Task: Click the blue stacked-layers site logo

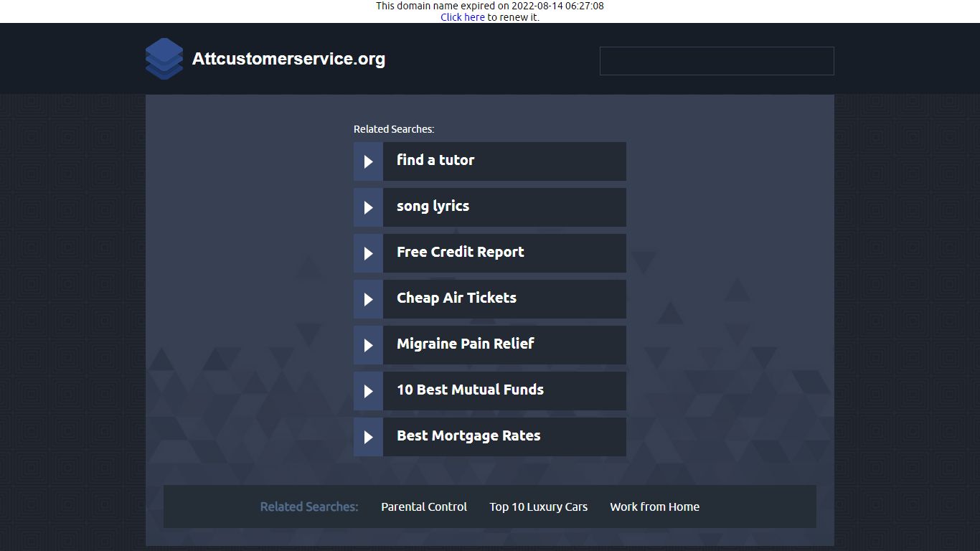Action: coord(164,59)
